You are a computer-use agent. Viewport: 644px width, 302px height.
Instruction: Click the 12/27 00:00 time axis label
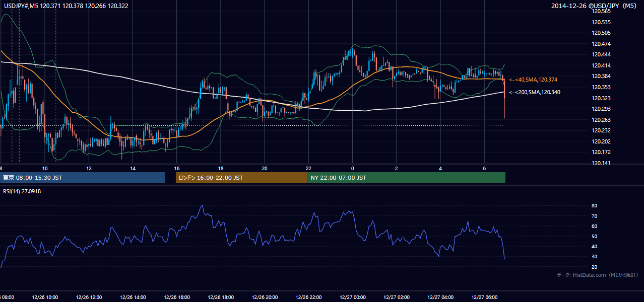[x=352, y=297]
